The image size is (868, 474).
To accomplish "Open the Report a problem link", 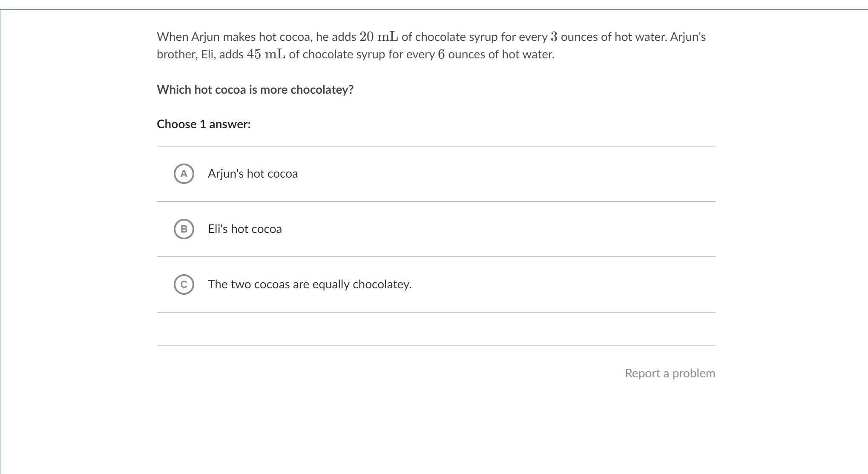I will click(670, 373).
